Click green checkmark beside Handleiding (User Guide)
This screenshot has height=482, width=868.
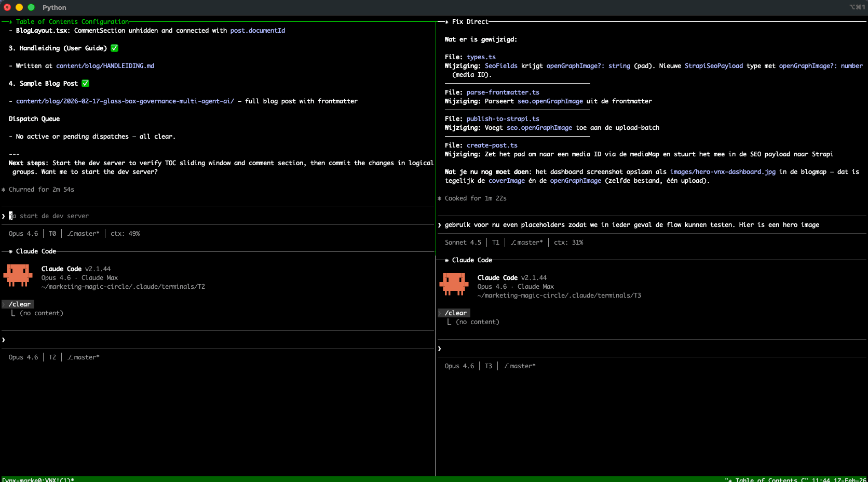pos(114,48)
